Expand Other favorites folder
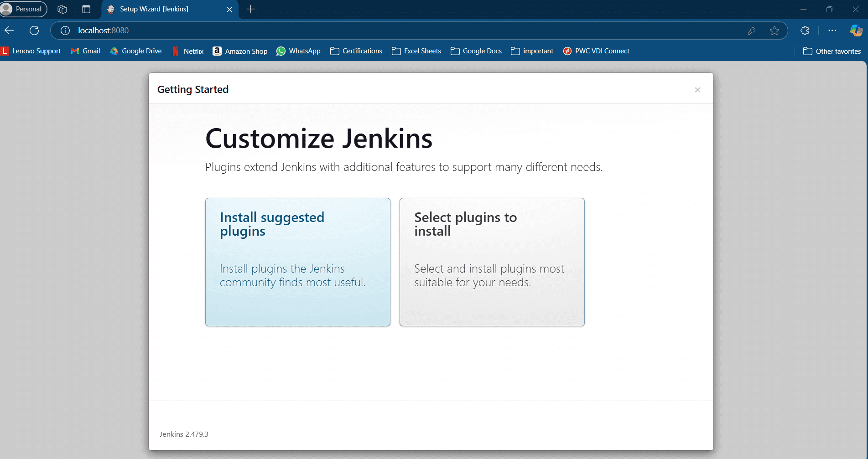 click(x=832, y=51)
